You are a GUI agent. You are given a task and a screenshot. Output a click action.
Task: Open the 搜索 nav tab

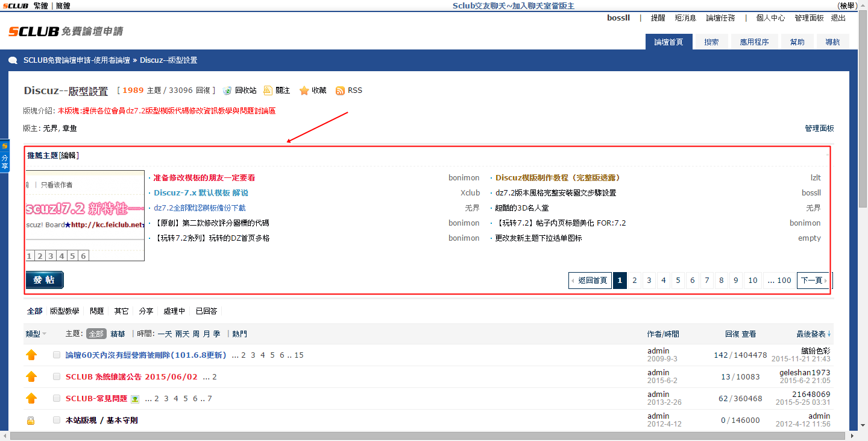(x=711, y=42)
